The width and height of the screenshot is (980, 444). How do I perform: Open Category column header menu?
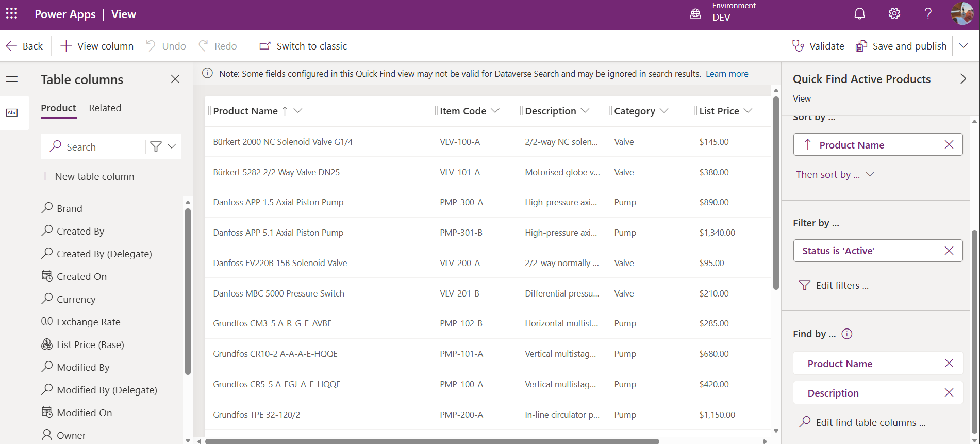(x=664, y=111)
